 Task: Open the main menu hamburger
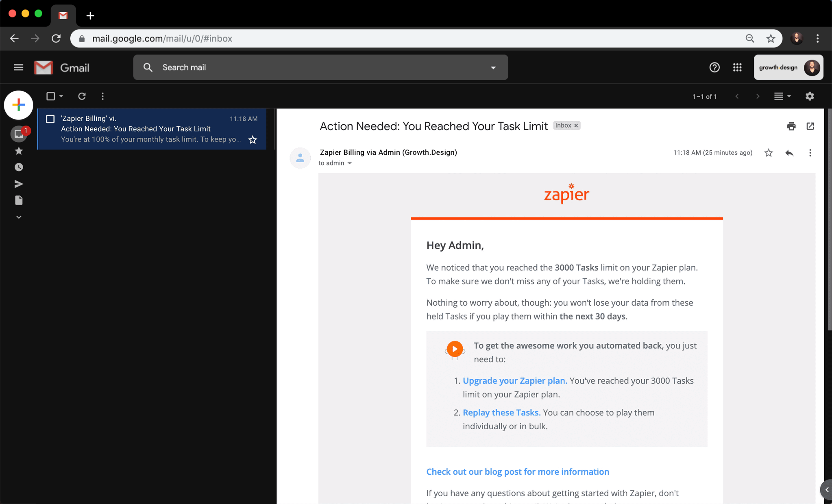[x=18, y=67]
